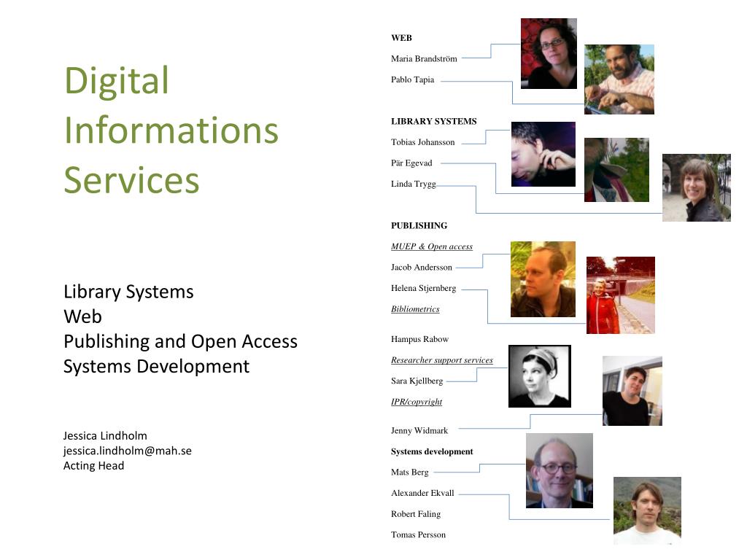Viewport: 747px width, 560px height.
Task: Click Pär Egevad's photo with hat
Action: point(616,170)
